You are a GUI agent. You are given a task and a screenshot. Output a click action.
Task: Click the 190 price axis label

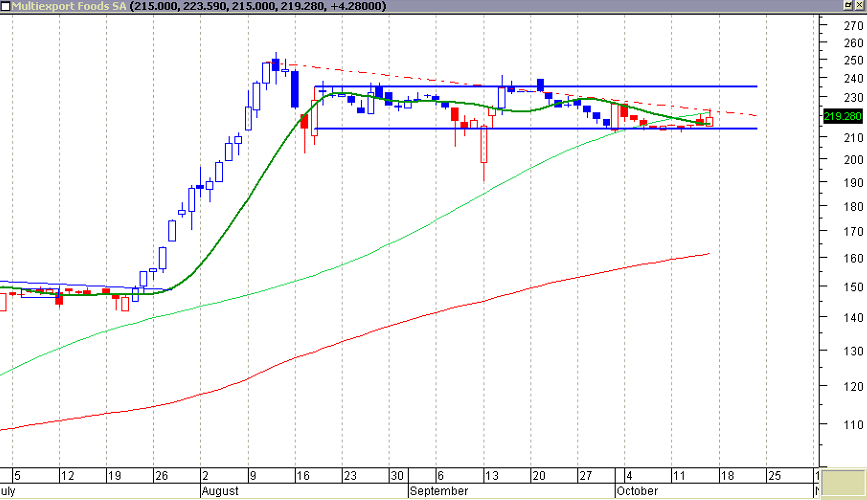tap(854, 183)
